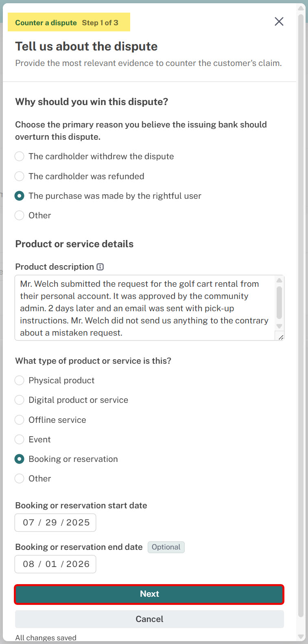The image size is (308, 644).
Task: Close the Counter a dispute dialog
Action: coord(279,22)
